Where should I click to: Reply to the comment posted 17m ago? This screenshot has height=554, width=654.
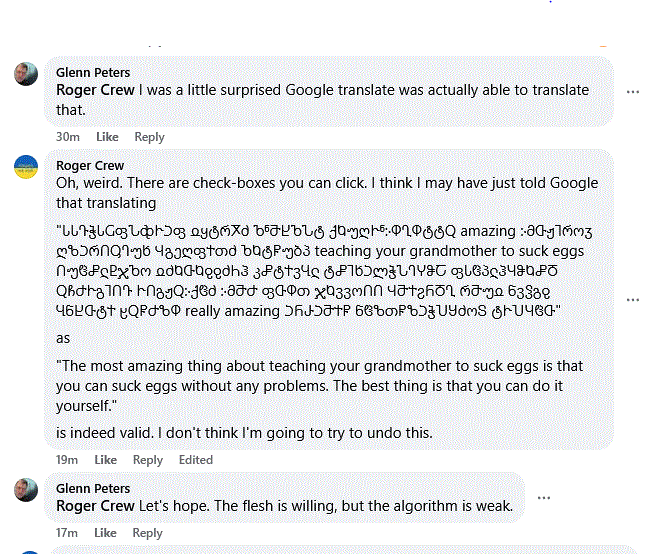[149, 533]
